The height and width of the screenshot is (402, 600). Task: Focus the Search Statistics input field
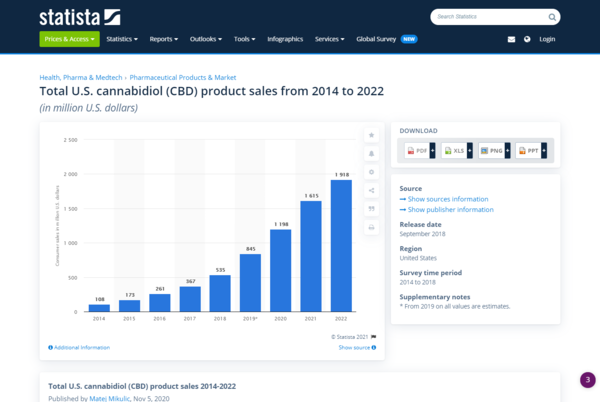click(x=491, y=17)
